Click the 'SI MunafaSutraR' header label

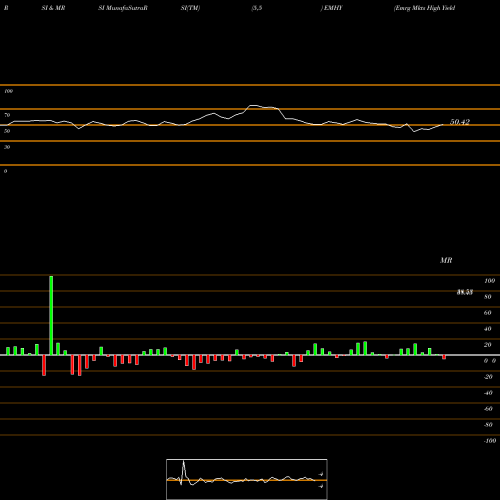tap(123, 8)
